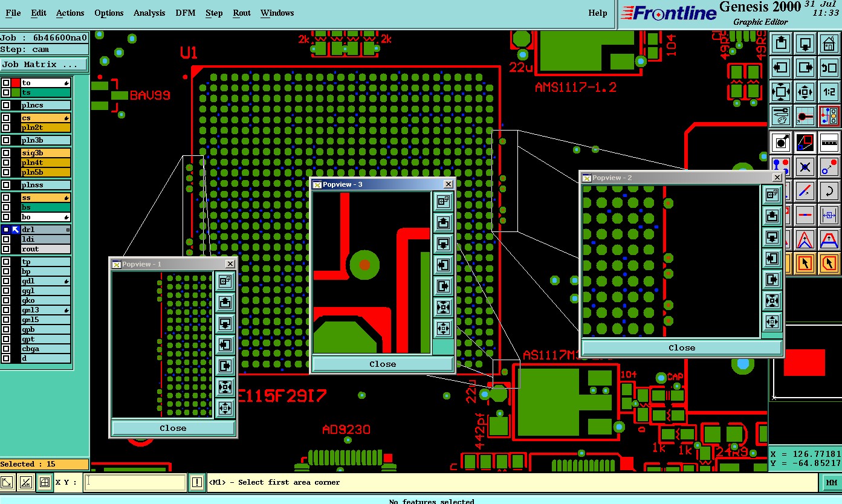Click the dimension resize icon
The height and width of the screenshot is (504, 842).
click(x=829, y=215)
